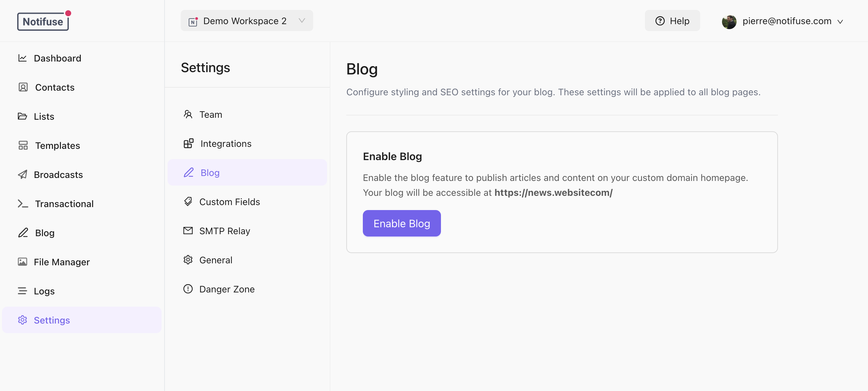Click the File Manager image icon
Image resolution: width=868 pixels, height=391 pixels.
pos(22,262)
